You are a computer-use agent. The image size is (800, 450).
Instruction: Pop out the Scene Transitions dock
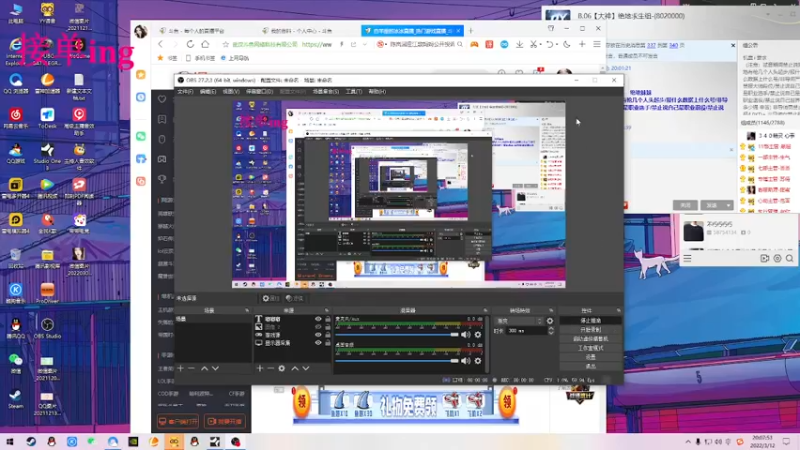point(551,310)
